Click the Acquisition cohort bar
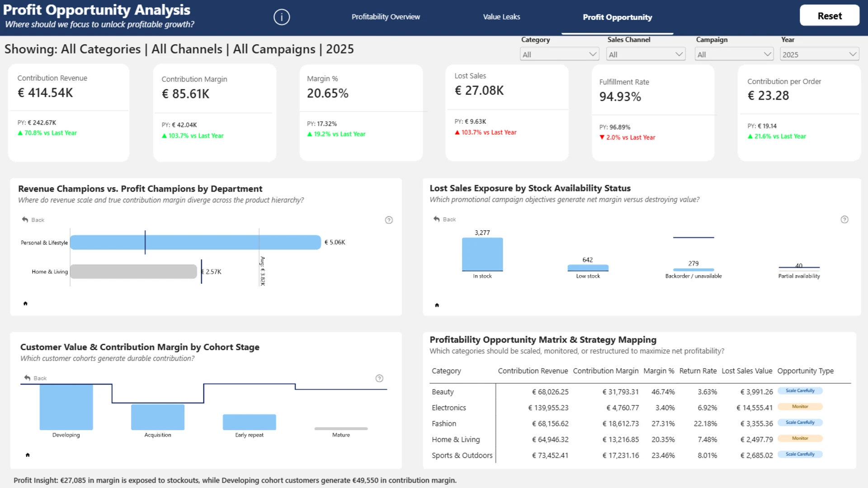This screenshot has width=868, height=488. coord(158,417)
